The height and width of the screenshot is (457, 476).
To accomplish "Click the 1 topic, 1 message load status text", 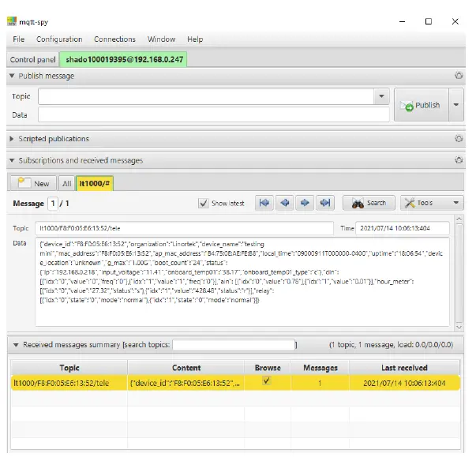I will click(391, 345).
